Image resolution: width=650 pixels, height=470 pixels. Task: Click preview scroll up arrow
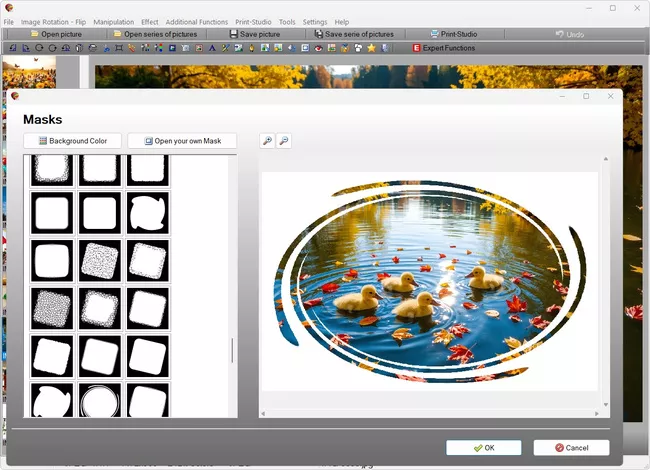click(606, 159)
